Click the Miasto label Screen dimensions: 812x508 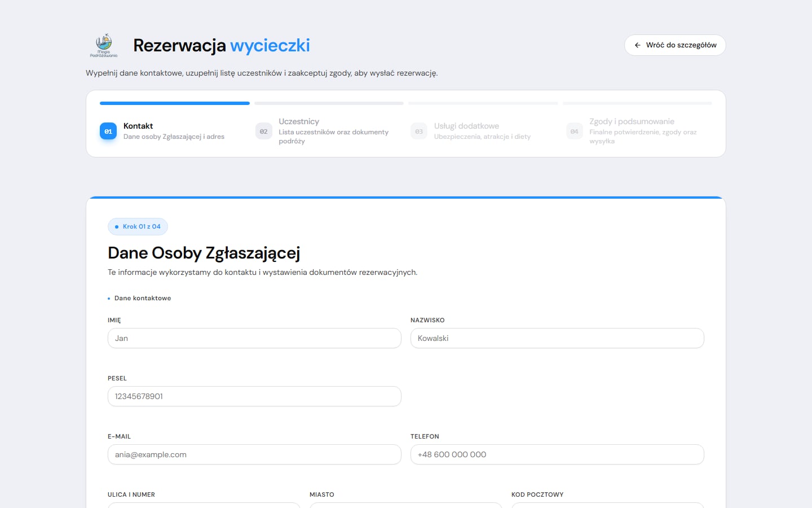pos(322,494)
